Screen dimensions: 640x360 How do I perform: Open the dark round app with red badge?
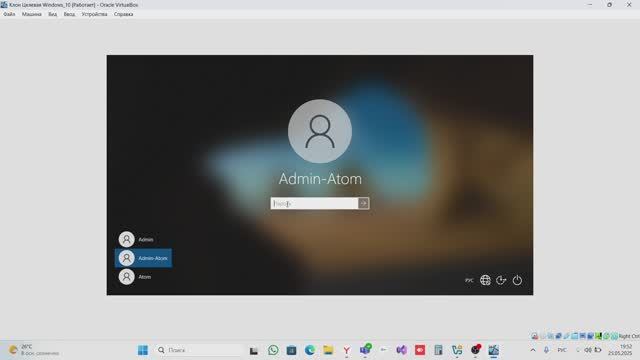476,350
